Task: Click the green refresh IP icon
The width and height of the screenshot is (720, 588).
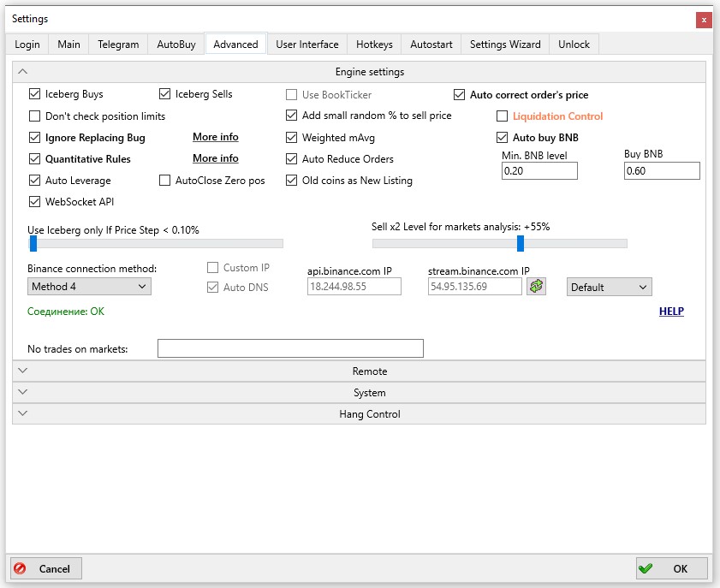Action: (x=536, y=287)
